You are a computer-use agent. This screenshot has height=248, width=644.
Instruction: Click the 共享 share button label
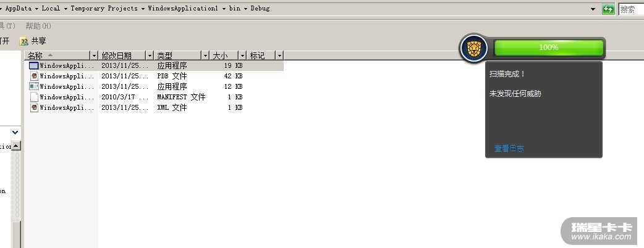coord(38,41)
